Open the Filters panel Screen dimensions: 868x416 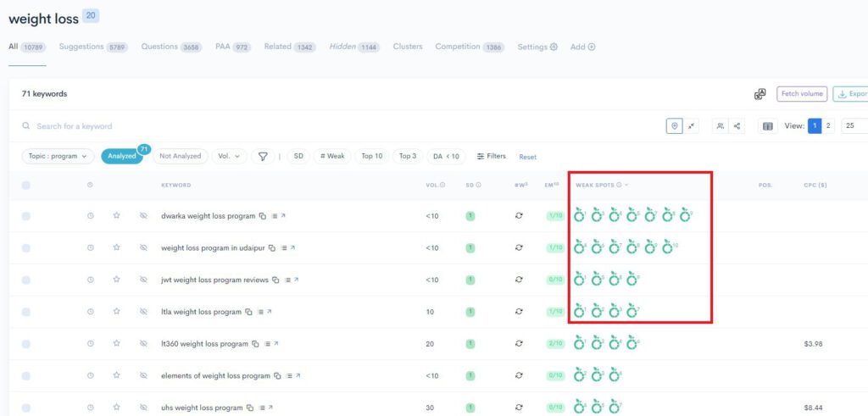point(492,157)
